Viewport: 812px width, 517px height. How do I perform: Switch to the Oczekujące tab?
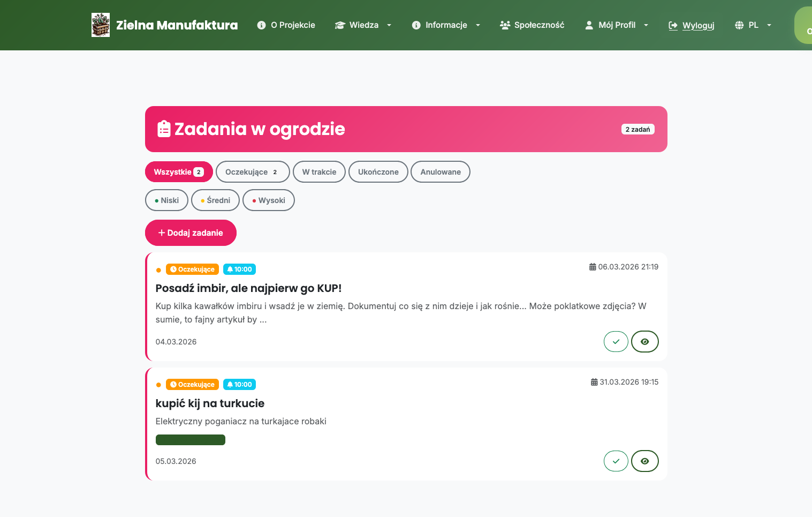click(252, 172)
